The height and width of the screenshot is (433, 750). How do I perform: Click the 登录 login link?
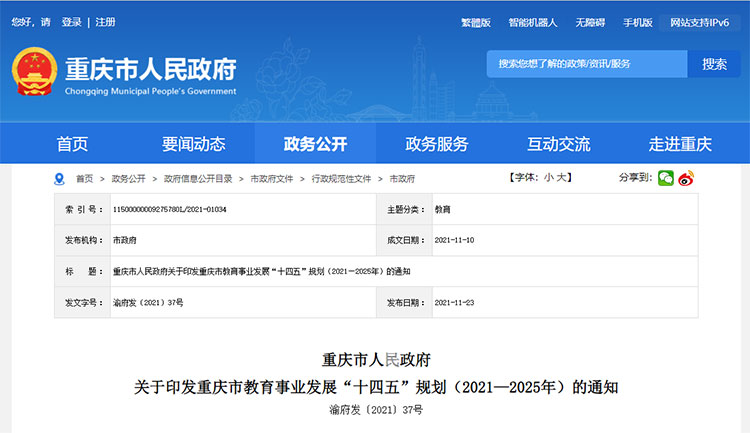tap(72, 22)
